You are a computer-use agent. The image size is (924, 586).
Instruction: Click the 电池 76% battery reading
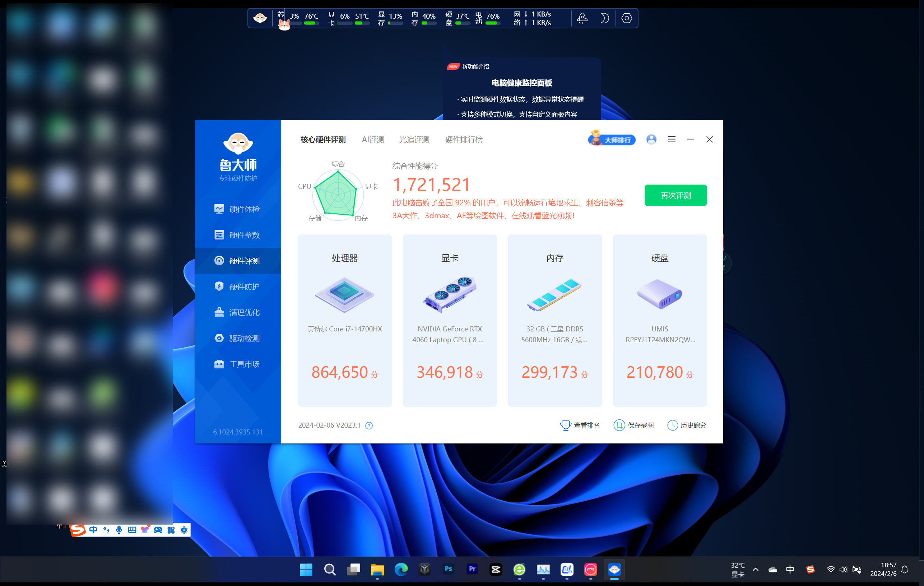(487, 18)
